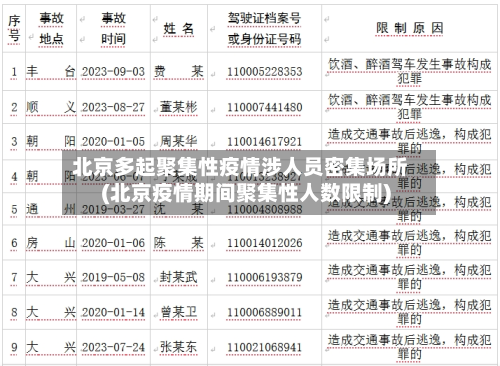Select the date 2023-09-03

[113, 72]
